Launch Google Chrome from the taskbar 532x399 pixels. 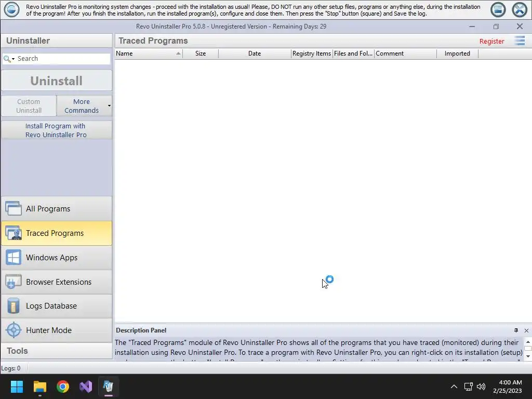[63, 387]
